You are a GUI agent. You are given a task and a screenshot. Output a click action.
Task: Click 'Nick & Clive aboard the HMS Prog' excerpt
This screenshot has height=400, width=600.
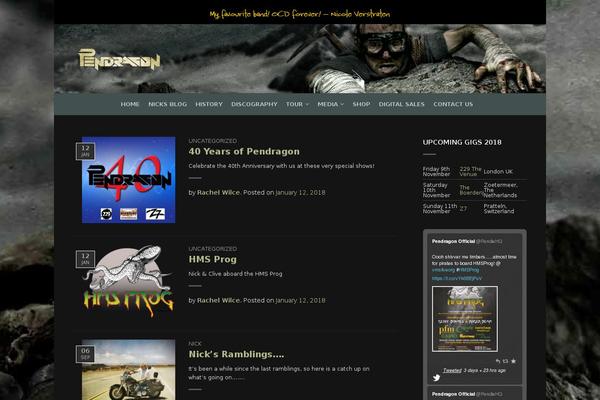coord(235,274)
